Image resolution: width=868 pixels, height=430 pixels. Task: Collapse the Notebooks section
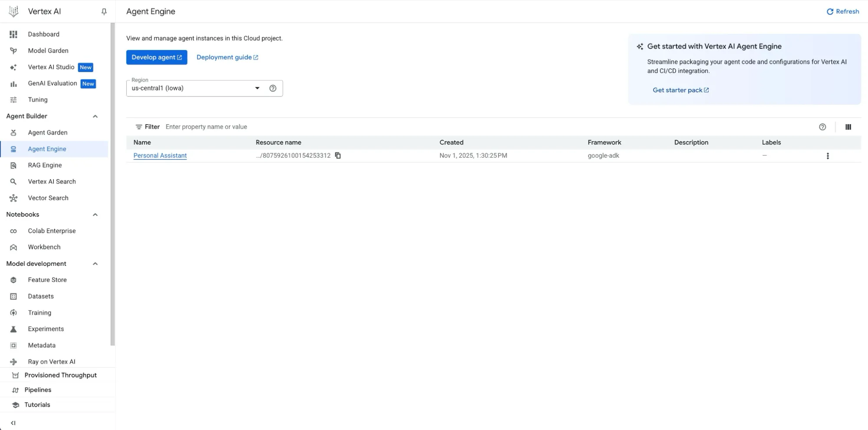pos(95,214)
